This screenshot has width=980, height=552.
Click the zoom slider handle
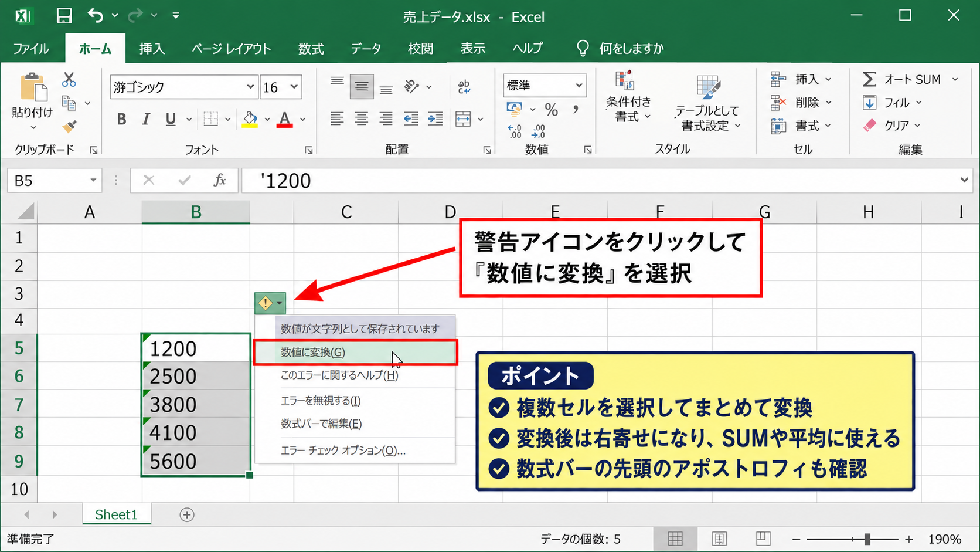pos(867,539)
